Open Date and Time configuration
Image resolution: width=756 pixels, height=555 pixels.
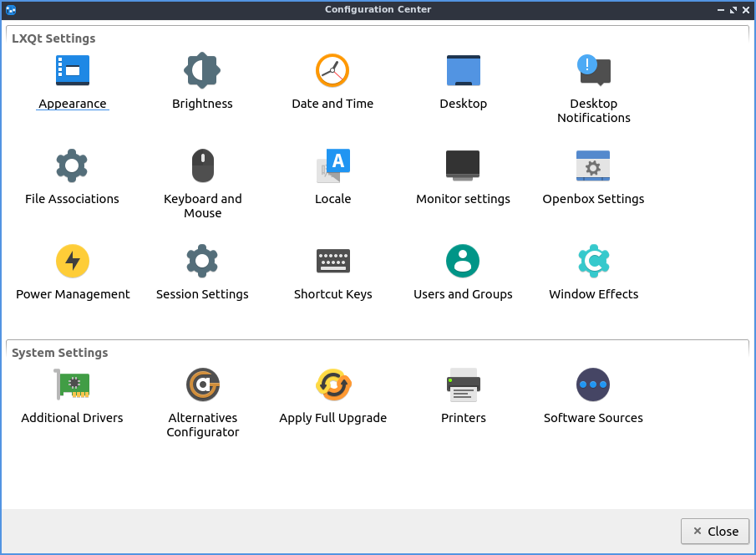[332, 71]
